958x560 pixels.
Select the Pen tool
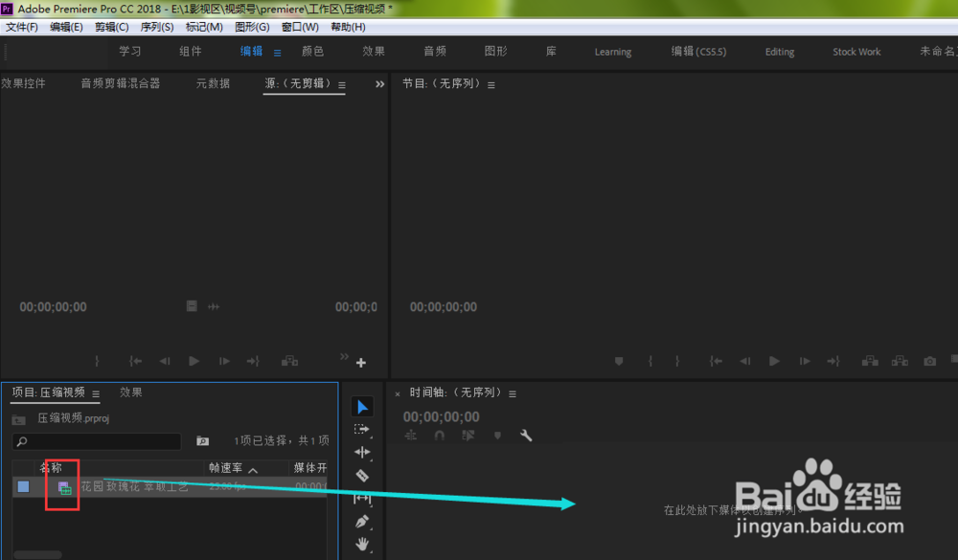pyautogui.click(x=362, y=522)
